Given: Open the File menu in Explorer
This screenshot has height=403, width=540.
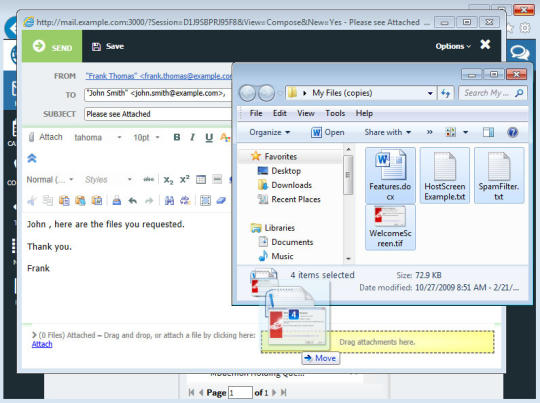Looking at the screenshot, I should [256, 113].
